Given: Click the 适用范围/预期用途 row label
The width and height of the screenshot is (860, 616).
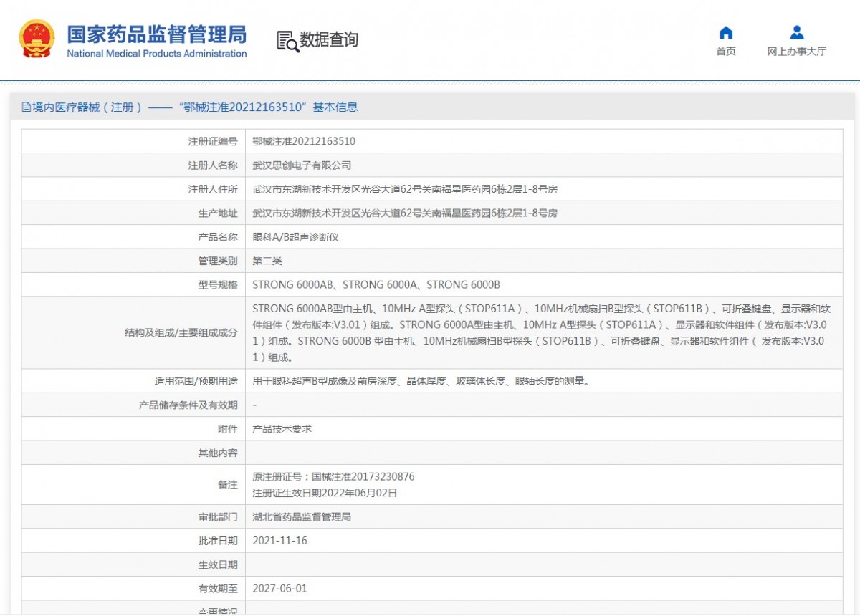Looking at the screenshot, I should tap(196, 381).
